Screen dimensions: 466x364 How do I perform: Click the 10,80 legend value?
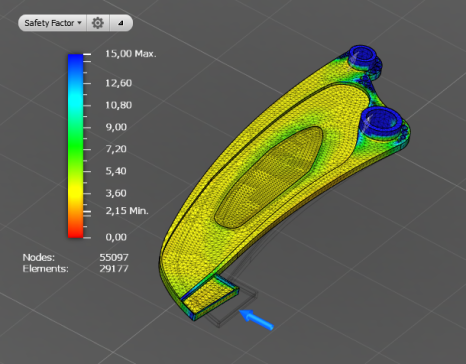[x=118, y=105]
